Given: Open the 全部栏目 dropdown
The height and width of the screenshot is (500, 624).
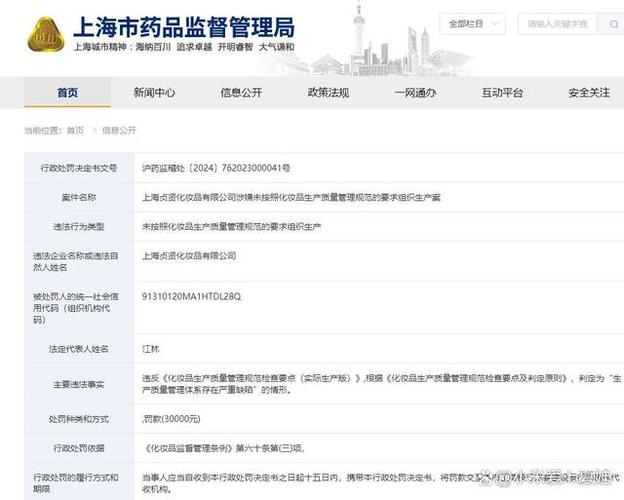Looking at the screenshot, I should coord(472,24).
